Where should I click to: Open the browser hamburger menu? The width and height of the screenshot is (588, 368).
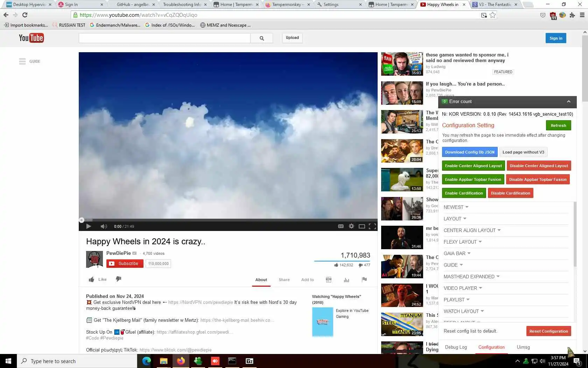point(582,15)
